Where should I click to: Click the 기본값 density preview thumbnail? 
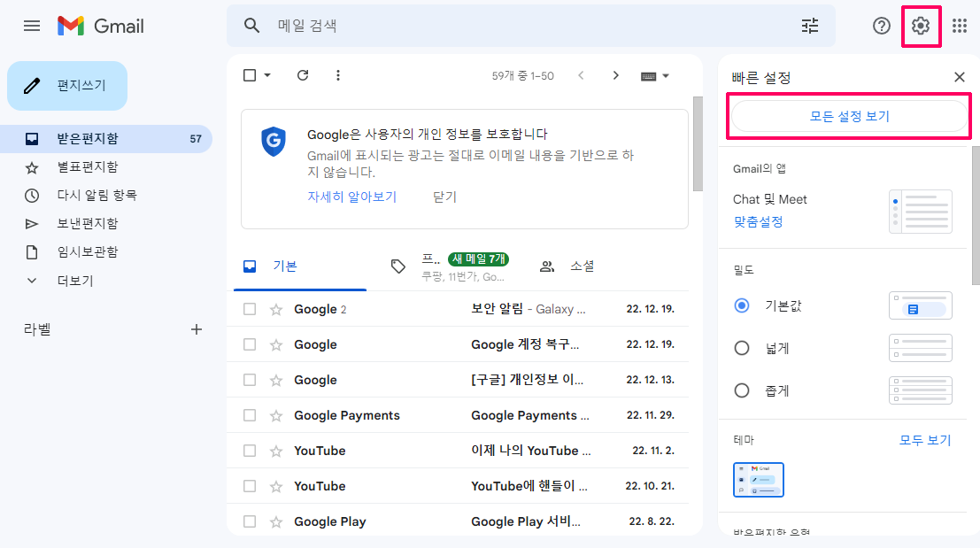[x=921, y=305]
